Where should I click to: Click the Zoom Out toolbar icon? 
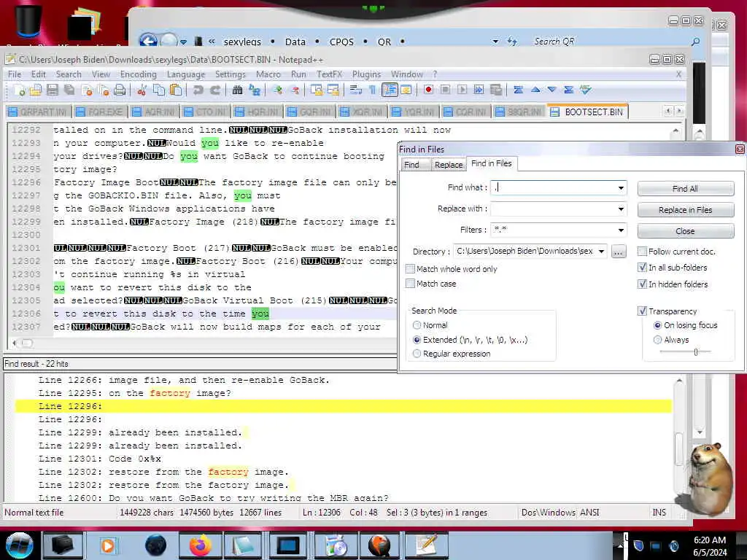pyautogui.click(x=295, y=90)
